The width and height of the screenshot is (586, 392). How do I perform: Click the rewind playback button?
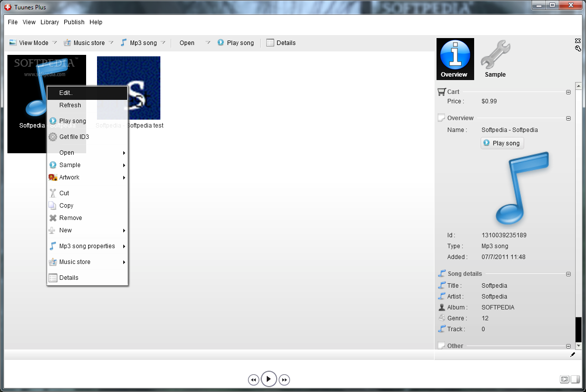tap(253, 380)
